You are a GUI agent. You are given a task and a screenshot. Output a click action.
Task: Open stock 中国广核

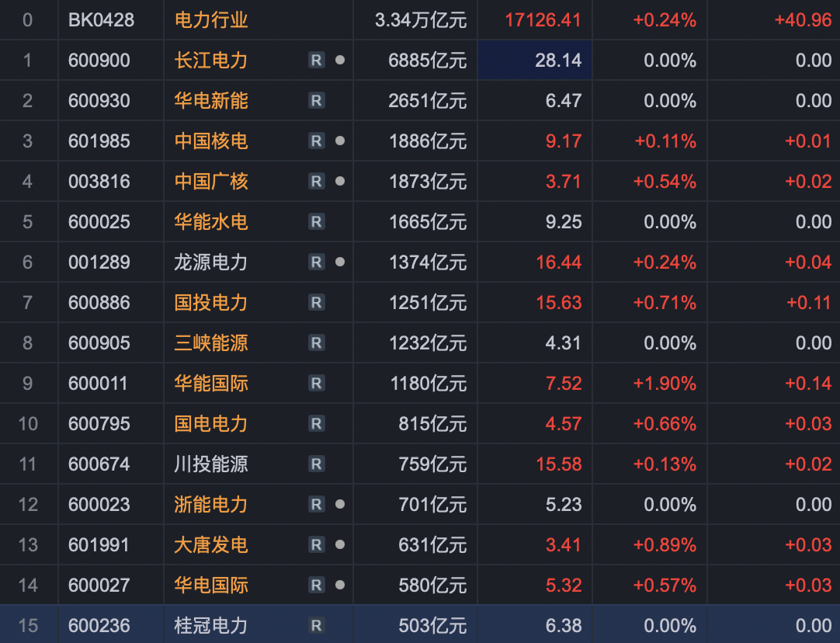(211, 181)
